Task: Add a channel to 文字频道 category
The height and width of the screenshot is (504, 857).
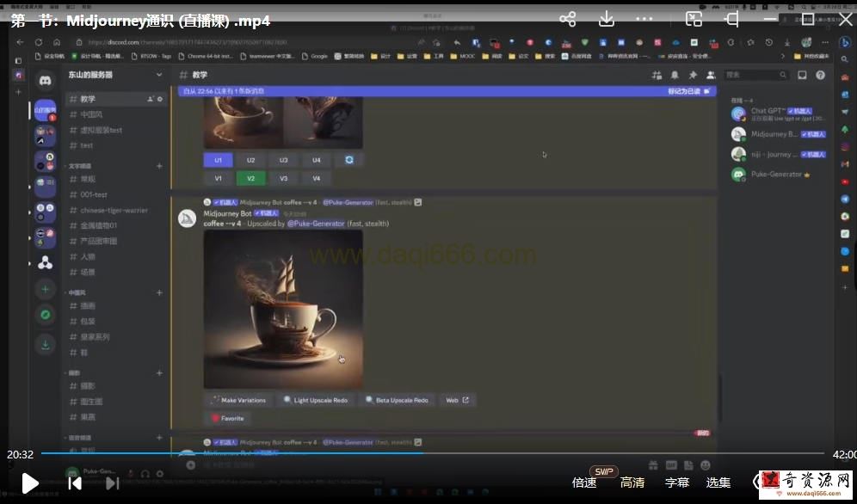Action: pos(159,166)
